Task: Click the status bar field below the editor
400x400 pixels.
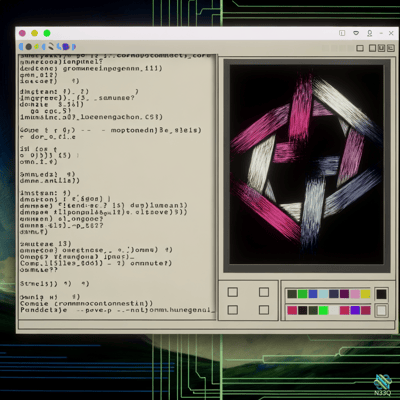Action: 207,325
